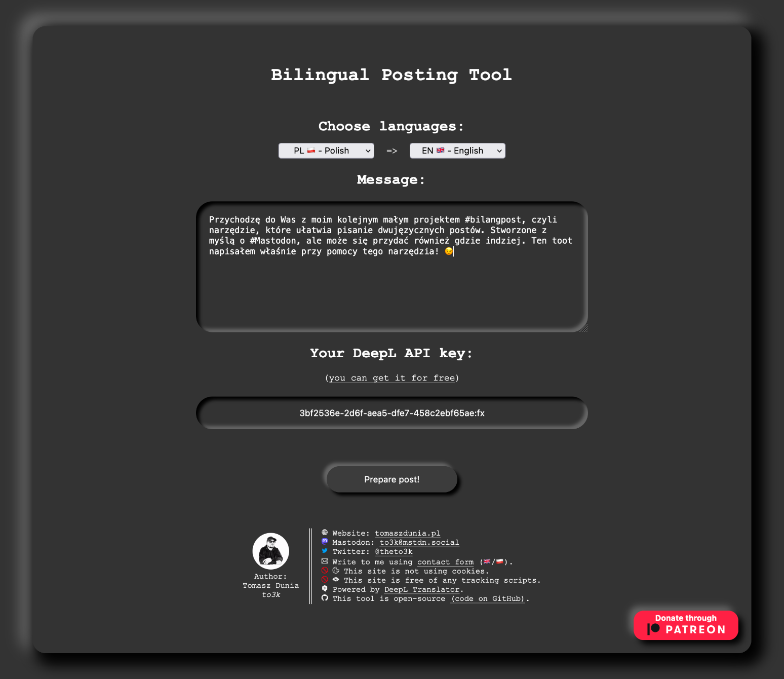
Task: Open the to3k@mstdn.social Mastodon link
Action: (x=419, y=542)
